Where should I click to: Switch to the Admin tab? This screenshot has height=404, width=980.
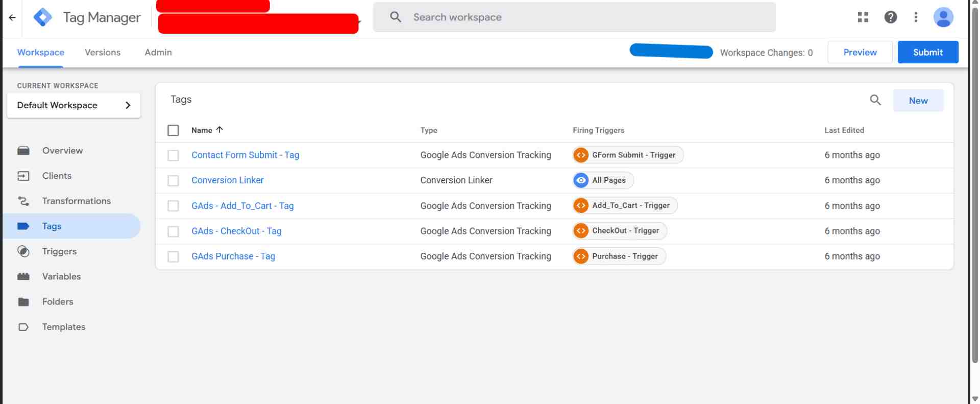(158, 52)
